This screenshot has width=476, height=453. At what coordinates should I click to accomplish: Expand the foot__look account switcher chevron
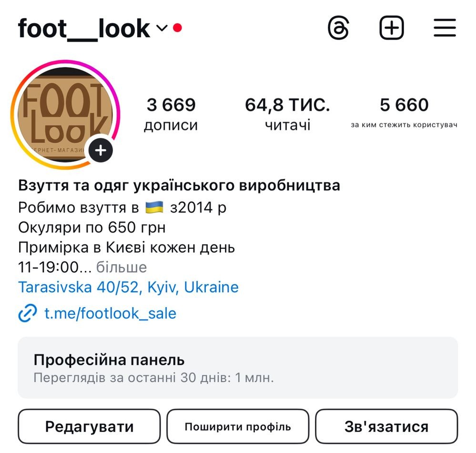pos(162,28)
